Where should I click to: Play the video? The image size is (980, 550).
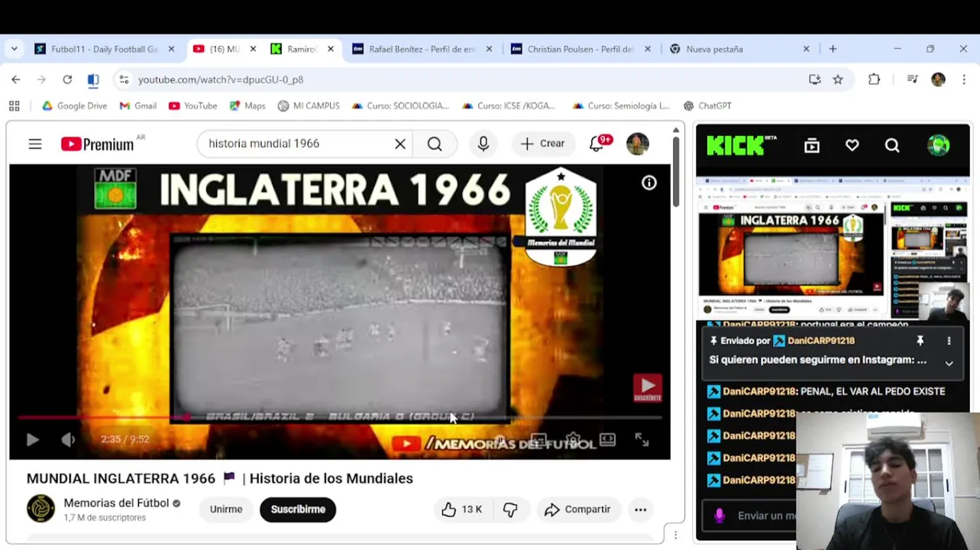pos(32,439)
